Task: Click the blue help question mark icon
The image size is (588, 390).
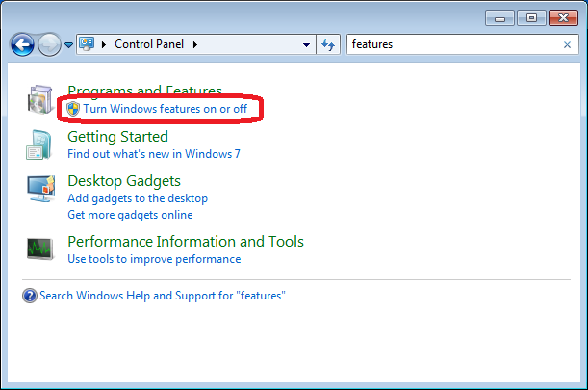Action: (30, 296)
